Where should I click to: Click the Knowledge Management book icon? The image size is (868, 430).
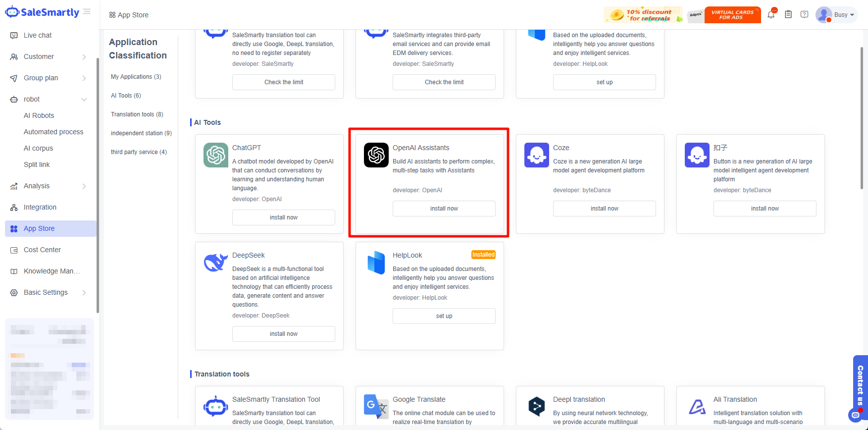14,271
